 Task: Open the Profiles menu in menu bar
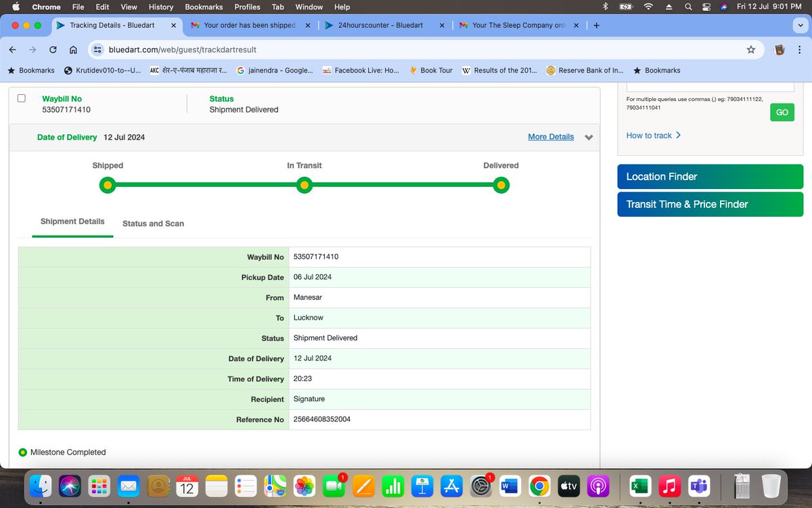[x=247, y=7]
